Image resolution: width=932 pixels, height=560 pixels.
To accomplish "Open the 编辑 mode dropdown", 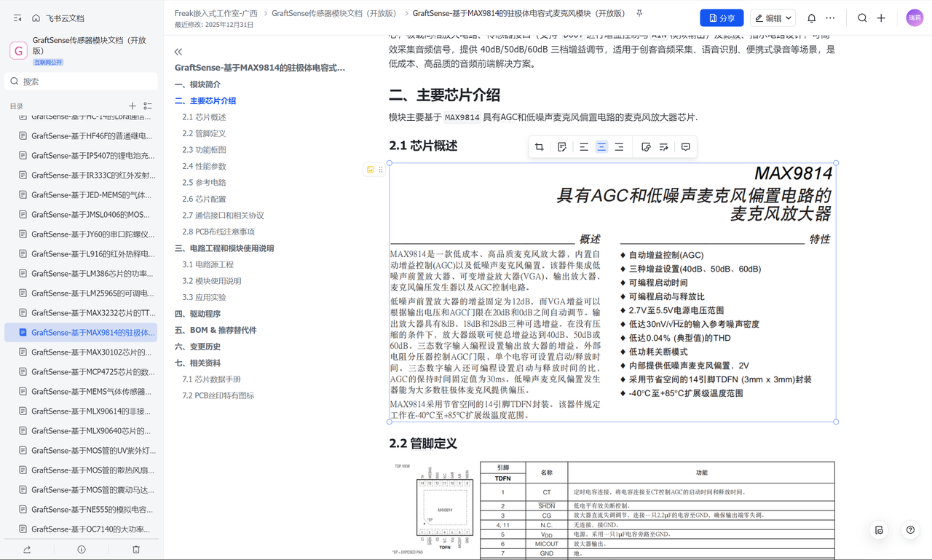I will coord(773,18).
